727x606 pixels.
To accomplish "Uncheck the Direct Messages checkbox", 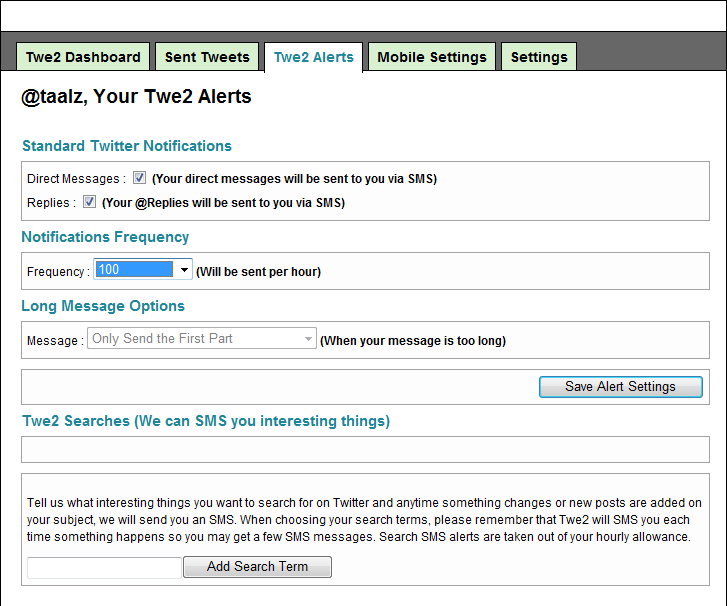I will [x=139, y=178].
